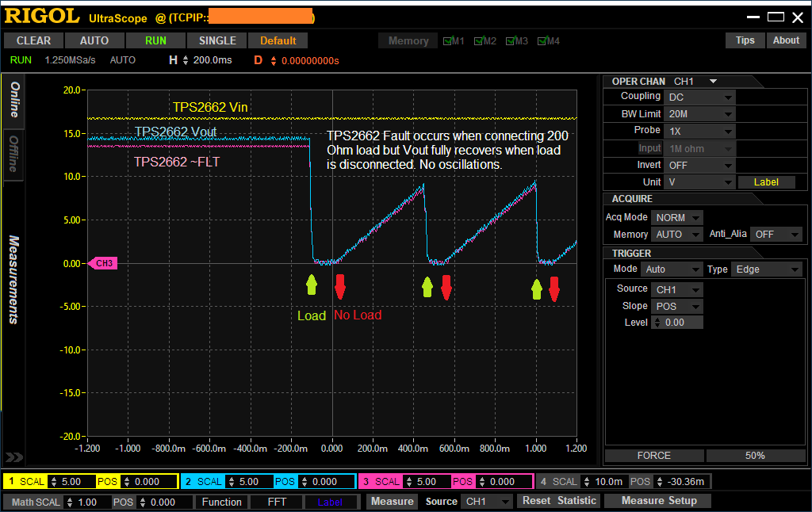The height and width of the screenshot is (512, 812).
Task: Select channel 4 gray indicator
Action: point(543,482)
